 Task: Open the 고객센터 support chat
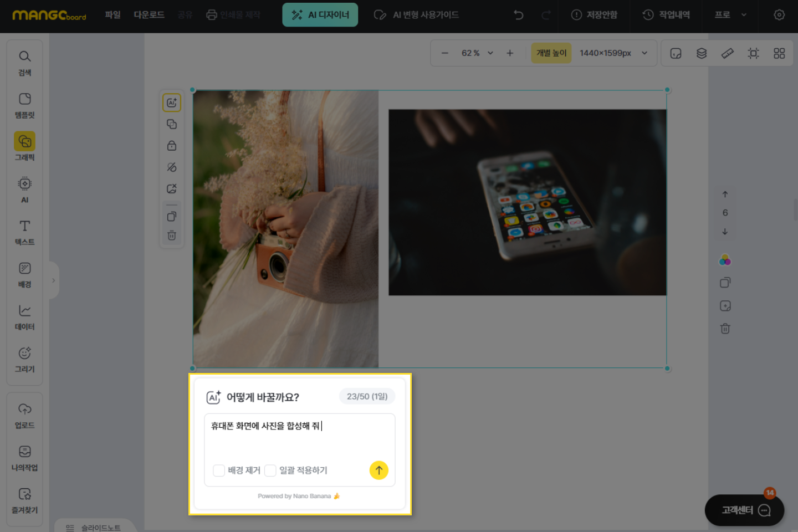(744, 510)
